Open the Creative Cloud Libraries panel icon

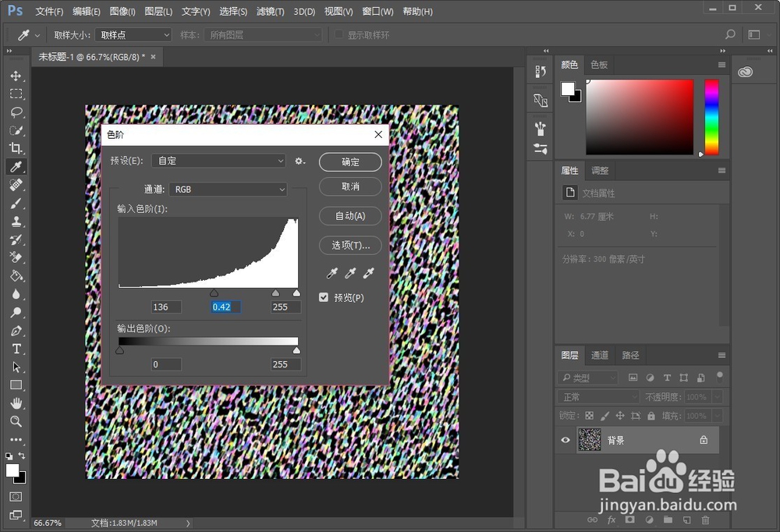click(745, 73)
